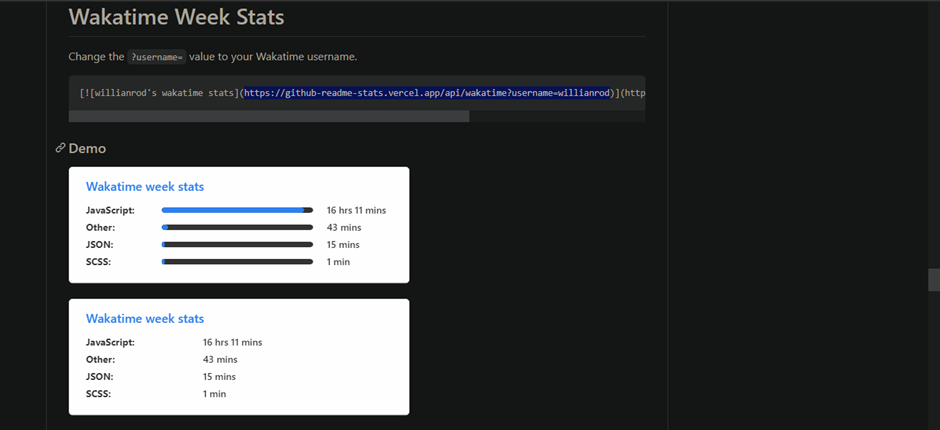Viewport: 940px width, 430px height.
Task: Click 15 mins value in second card
Action: tap(219, 377)
